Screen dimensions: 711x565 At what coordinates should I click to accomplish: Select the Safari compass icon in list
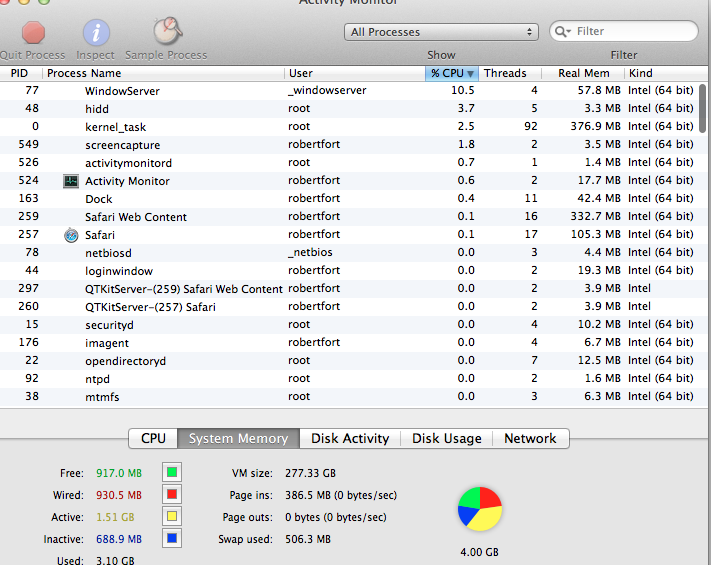click(71, 235)
